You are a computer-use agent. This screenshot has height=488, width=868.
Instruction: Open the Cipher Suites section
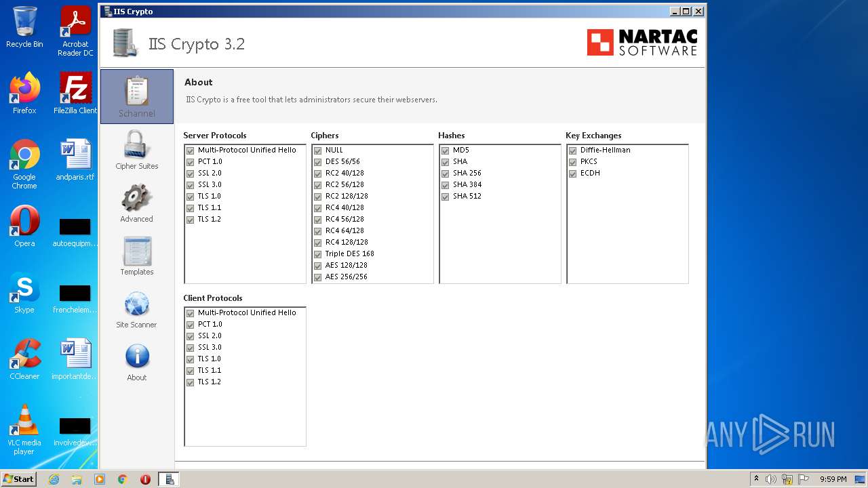(136, 150)
